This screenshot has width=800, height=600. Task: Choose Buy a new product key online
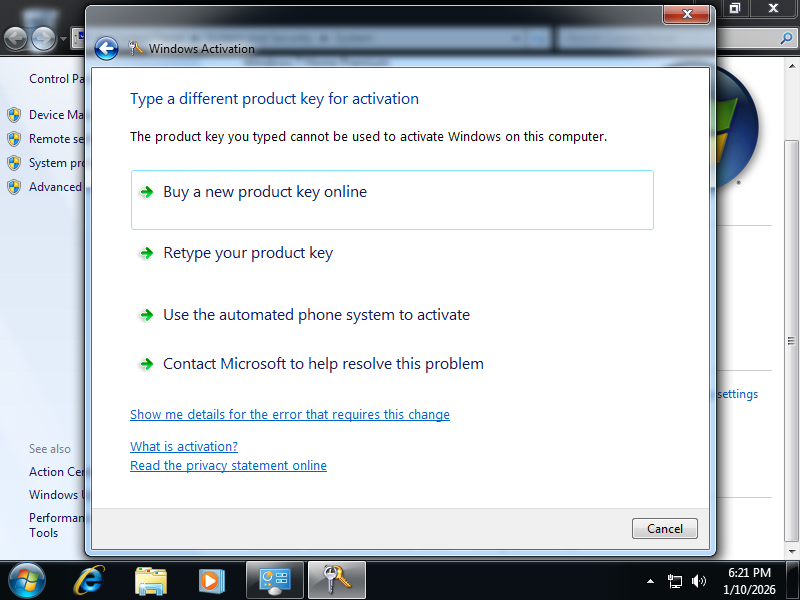392,200
